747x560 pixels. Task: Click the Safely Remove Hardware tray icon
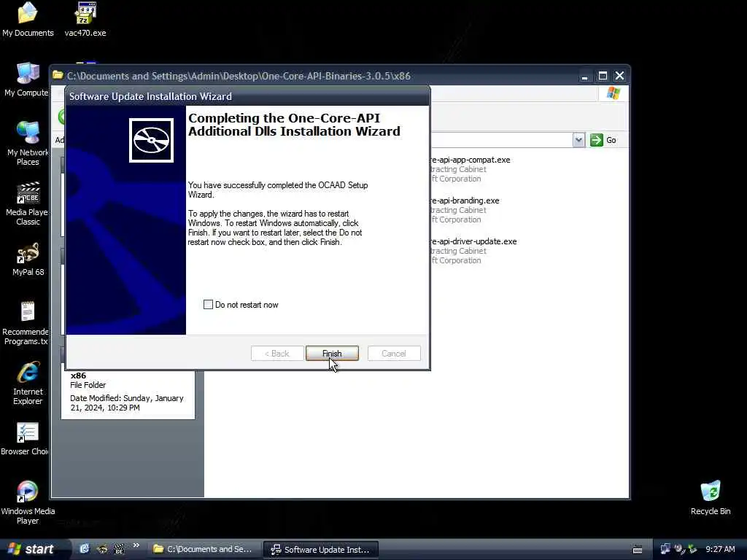click(692, 549)
